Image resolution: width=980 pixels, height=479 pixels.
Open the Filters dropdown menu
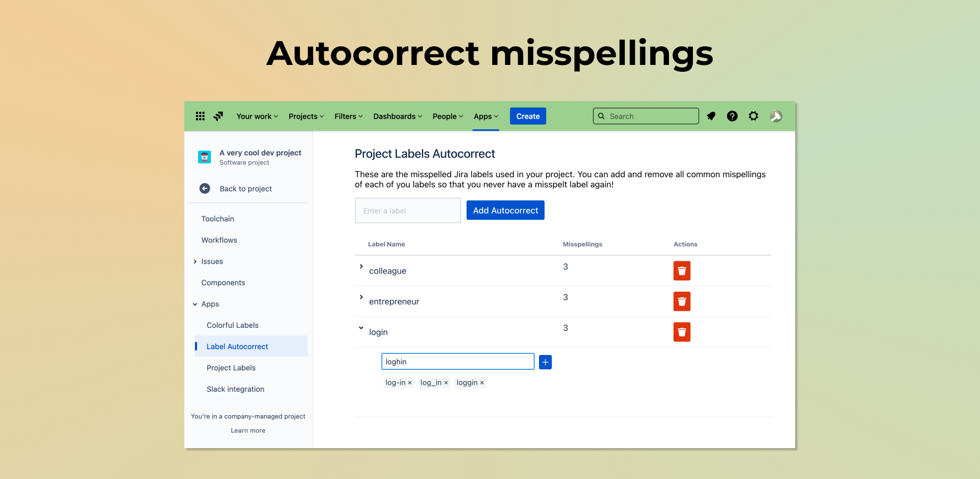click(348, 116)
